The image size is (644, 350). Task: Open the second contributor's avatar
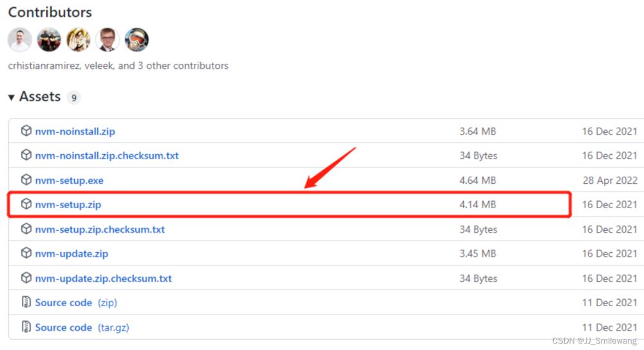click(49, 40)
